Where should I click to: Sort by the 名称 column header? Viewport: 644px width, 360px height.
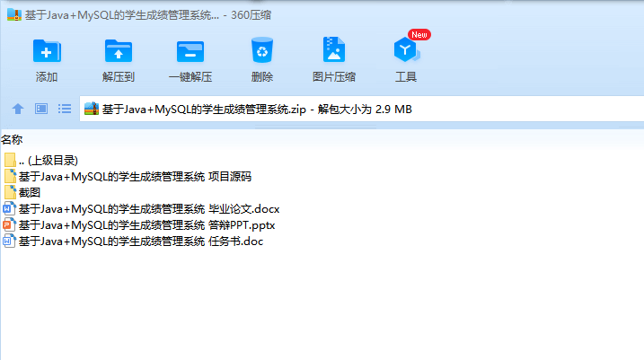coord(12,140)
